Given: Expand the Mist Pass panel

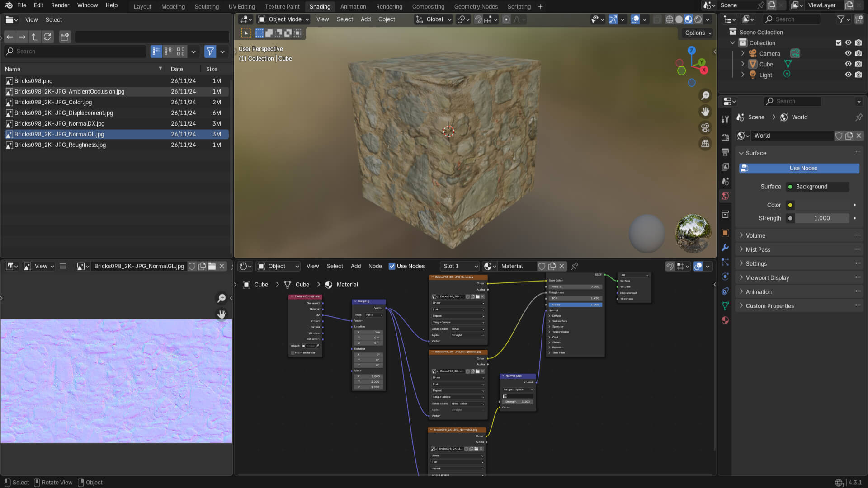Looking at the screenshot, I should tap(758, 249).
